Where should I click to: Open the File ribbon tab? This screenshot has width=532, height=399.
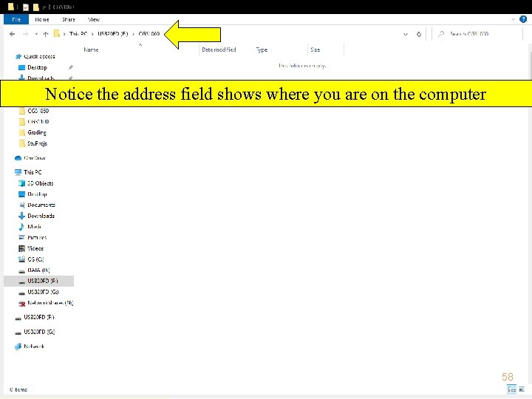pyautogui.click(x=16, y=19)
